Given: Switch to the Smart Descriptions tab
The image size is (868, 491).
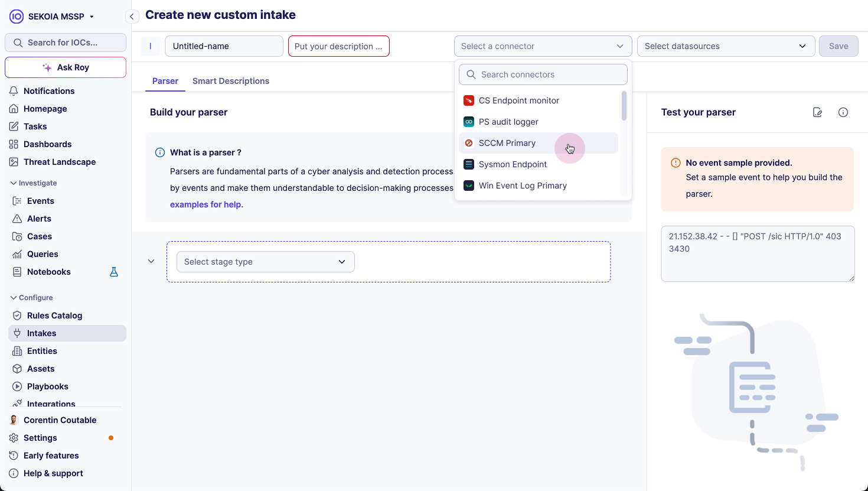Looking at the screenshot, I should 230,81.
